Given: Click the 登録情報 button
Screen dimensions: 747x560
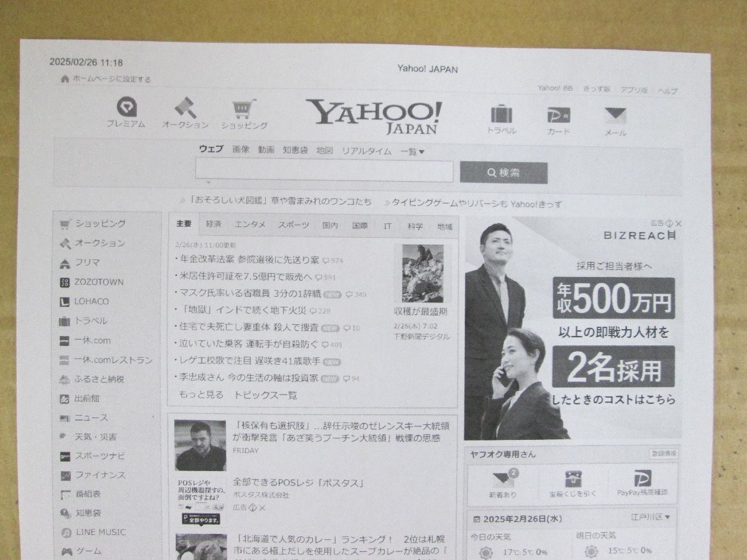Looking at the screenshot, I should pyautogui.click(x=664, y=454).
